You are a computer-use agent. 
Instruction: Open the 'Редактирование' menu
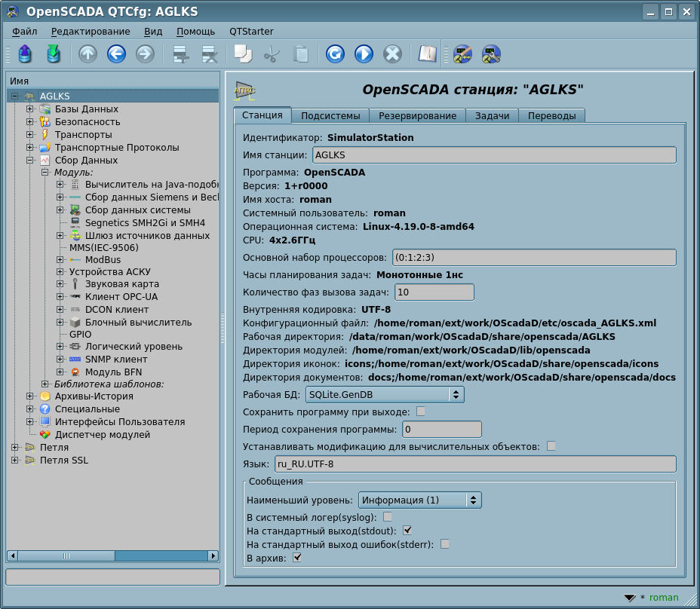[x=91, y=32]
